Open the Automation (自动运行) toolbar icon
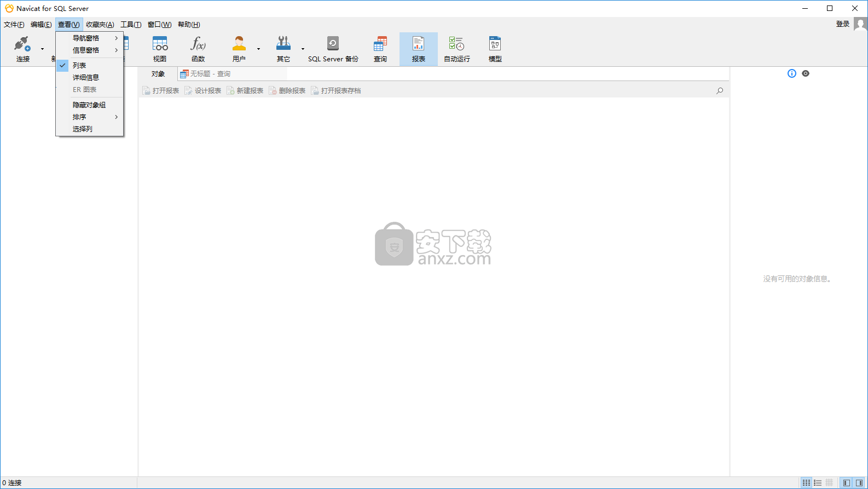This screenshot has height=489, width=868. tap(457, 49)
